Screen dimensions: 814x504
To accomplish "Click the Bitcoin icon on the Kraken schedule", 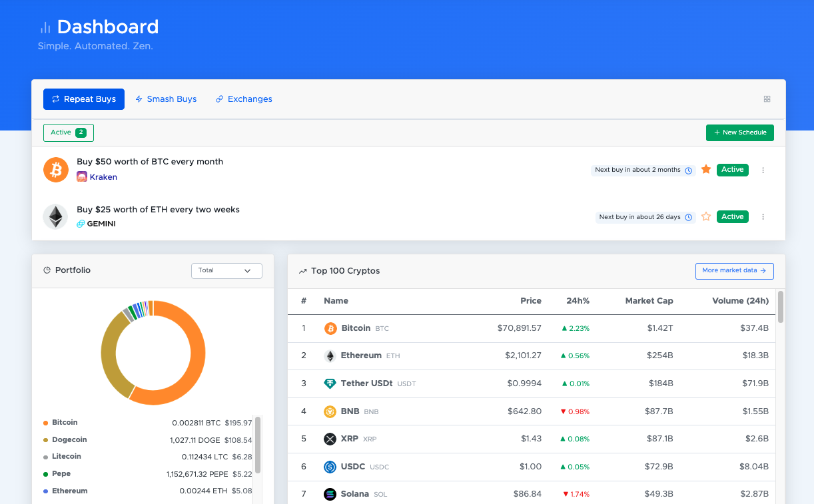I will (x=55, y=170).
